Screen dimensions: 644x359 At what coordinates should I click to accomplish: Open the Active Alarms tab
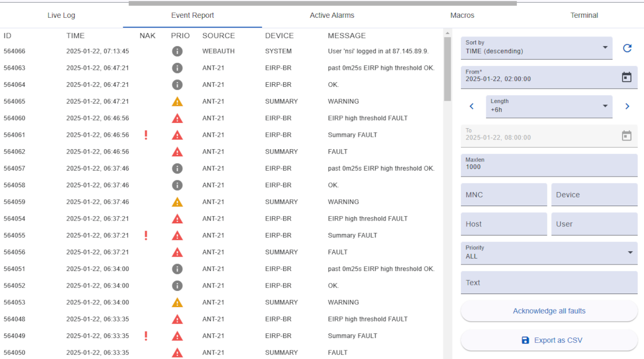pos(332,16)
